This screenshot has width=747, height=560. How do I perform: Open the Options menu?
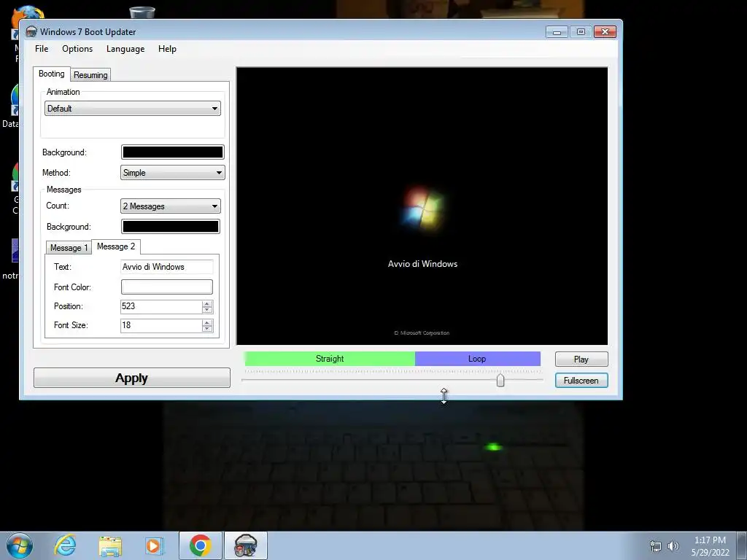[x=77, y=49]
